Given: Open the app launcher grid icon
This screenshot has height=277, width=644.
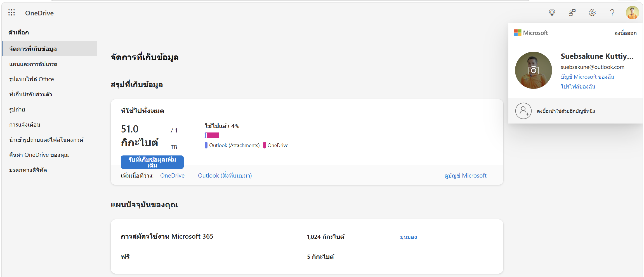Looking at the screenshot, I should [x=11, y=13].
